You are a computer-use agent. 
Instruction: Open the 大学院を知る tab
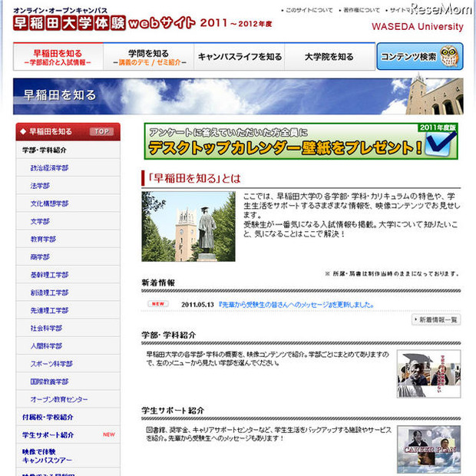pyautogui.click(x=329, y=57)
